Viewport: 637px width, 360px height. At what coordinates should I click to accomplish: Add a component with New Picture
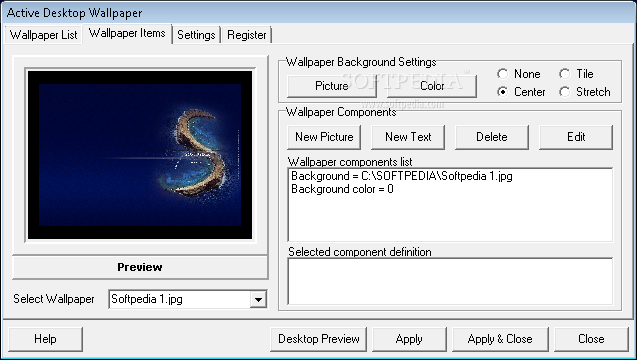click(324, 137)
